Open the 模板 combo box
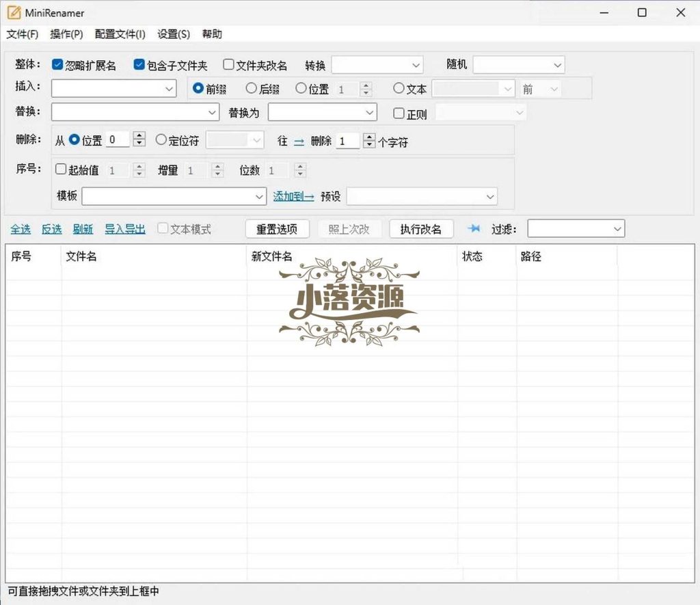700x605 pixels. [174, 196]
